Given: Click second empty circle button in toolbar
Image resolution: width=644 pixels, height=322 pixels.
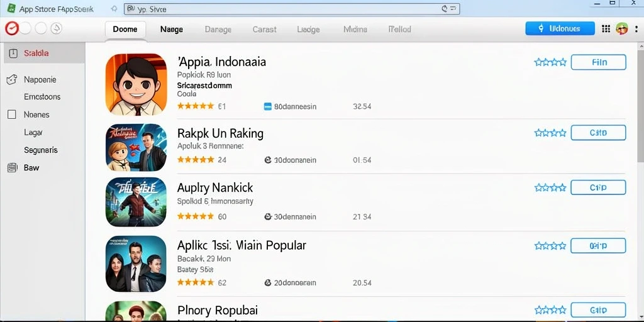Looking at the screenshot, I should click(x=41, y=28).
